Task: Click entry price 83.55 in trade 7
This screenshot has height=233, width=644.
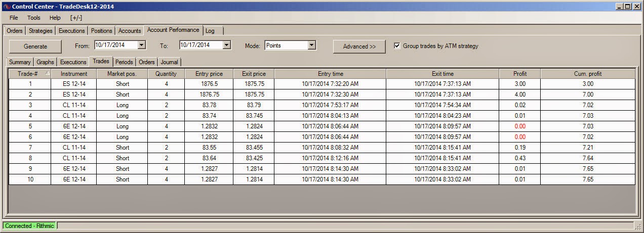Action: pos(209,148)
